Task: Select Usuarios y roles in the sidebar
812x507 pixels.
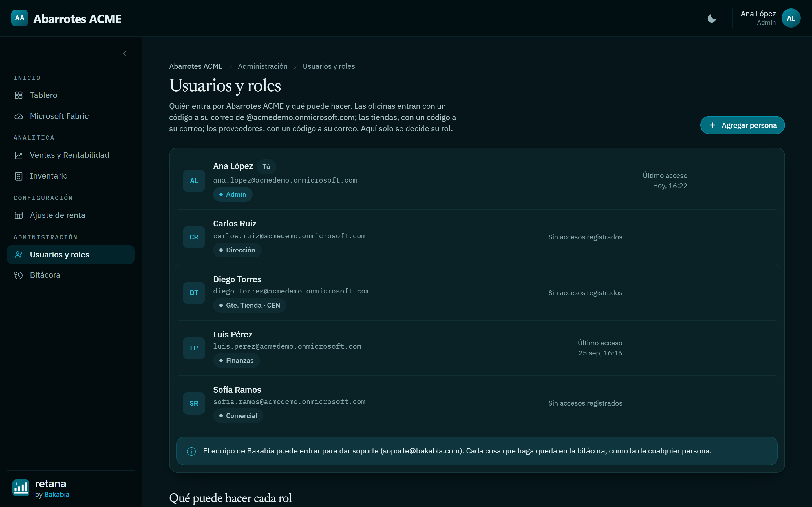Action: coord(71,255)
